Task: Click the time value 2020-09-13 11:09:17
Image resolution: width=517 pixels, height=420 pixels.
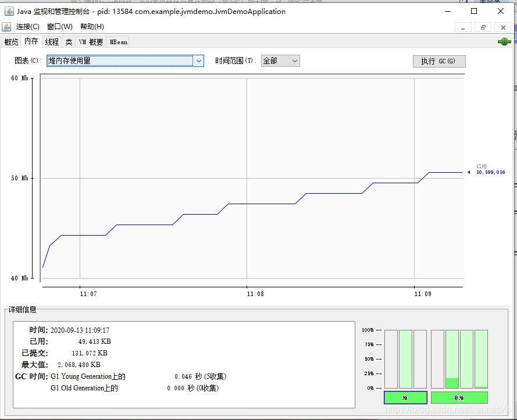Action: [80, 330]
